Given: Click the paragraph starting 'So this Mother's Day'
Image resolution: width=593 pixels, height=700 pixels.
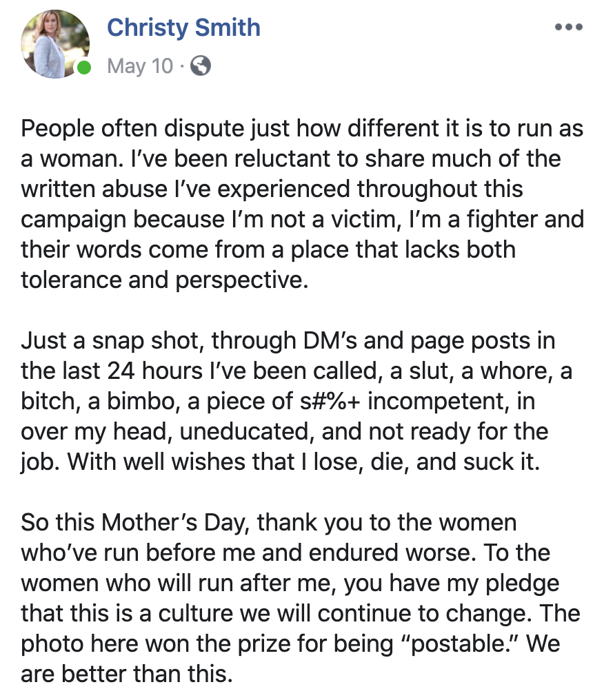Looking at the screenshot, I should [x=301, y=598].
